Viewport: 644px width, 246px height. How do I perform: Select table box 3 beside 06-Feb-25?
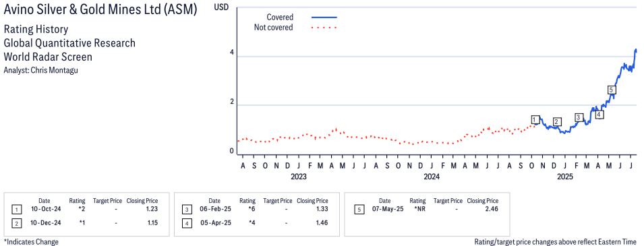click(187, 210)
